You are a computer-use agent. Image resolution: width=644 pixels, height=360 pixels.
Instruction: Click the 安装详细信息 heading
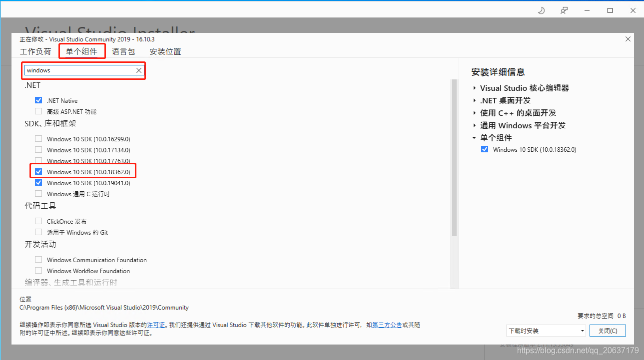click(x=498, y=72)
